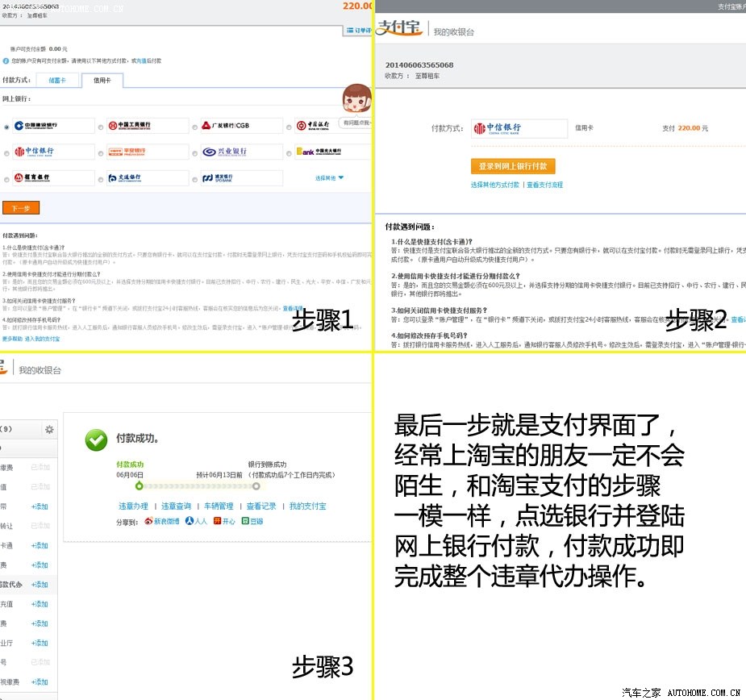Click the FAQ question 1.什么是快捷支付(含卡通)?
Screen dimensions: 746x700
[431, 242]
